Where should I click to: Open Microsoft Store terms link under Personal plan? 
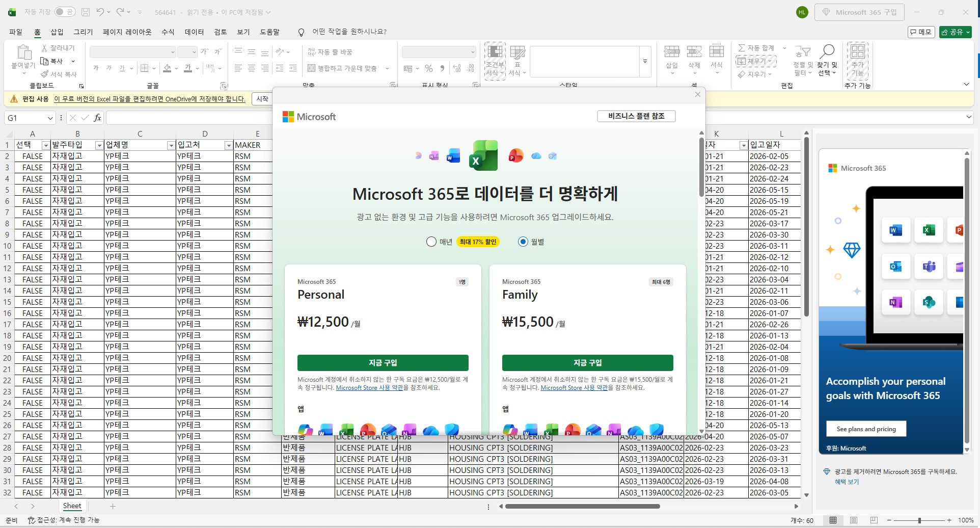(x=369, y=388)
